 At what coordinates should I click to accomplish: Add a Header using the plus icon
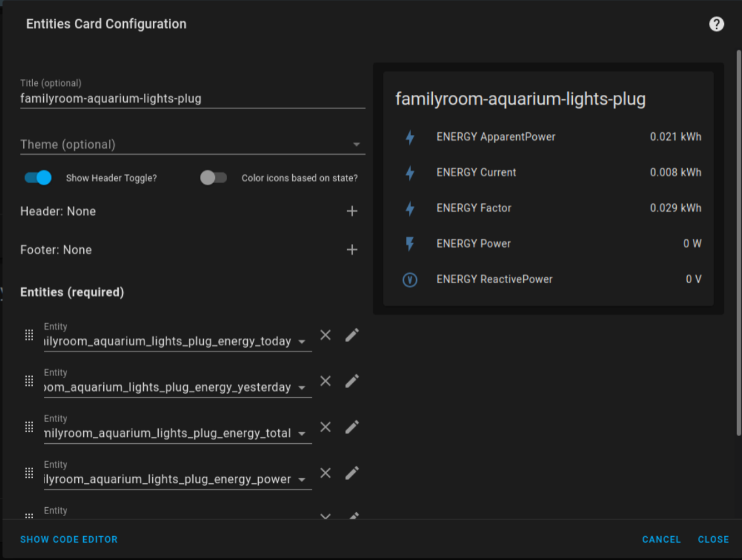coord(352,211)
